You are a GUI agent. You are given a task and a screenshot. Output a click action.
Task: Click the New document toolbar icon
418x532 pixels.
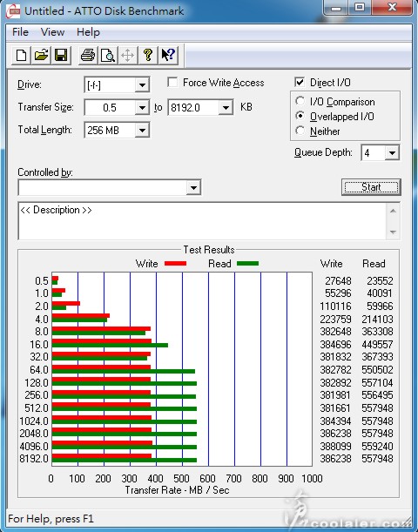click(21, 55)
